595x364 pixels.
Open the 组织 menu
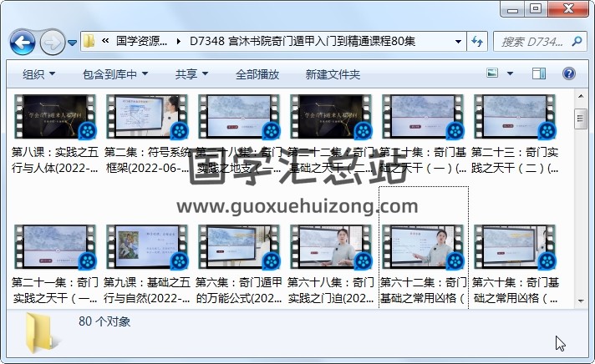pos(38,74)
